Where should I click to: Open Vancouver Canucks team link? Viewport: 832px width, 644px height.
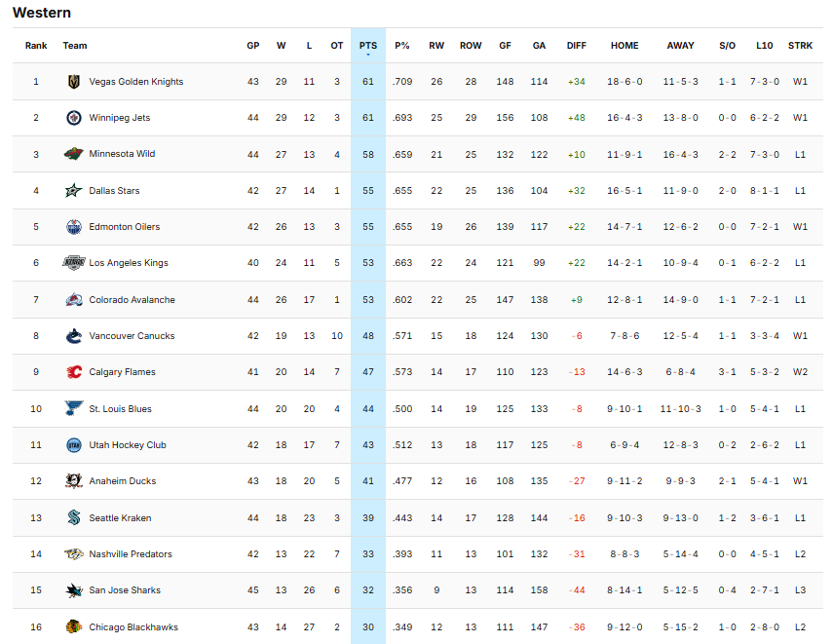pos(132,336)
